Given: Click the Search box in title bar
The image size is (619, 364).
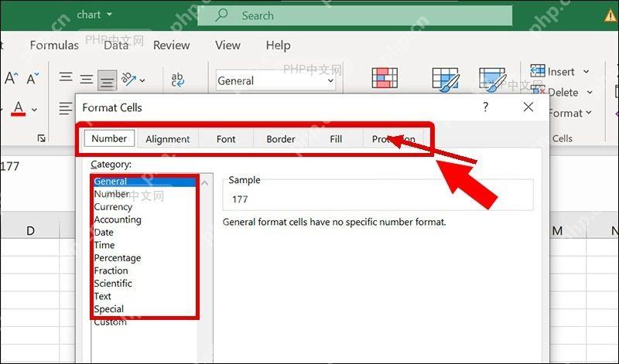Looking at the screenshot, I should [x=354, y=15].
